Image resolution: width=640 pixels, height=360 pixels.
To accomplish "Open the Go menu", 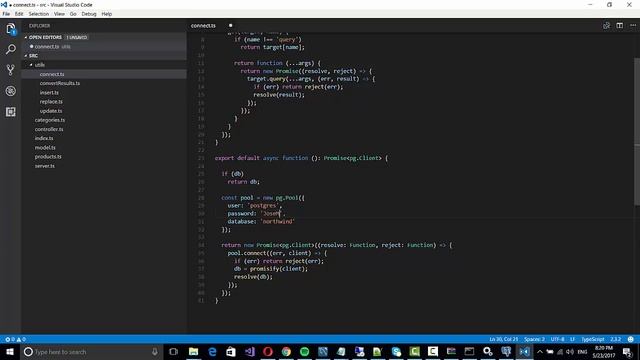I will click(x=73, y=14).
